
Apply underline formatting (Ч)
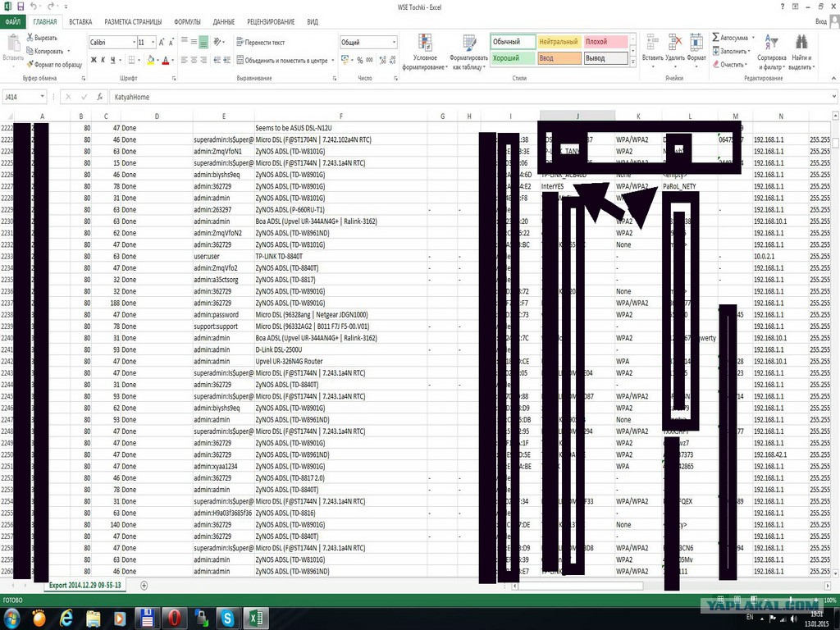pos(112,60)
